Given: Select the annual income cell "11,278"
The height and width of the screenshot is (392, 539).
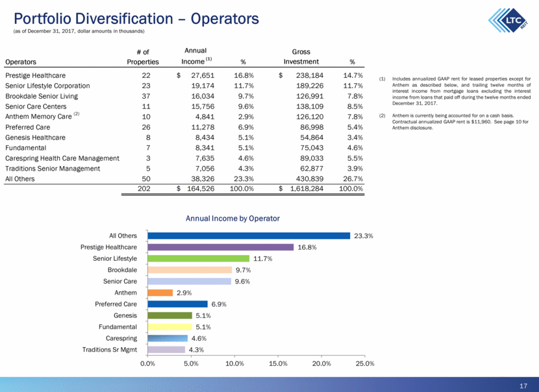Looking at the screenshot, I should [203, 127].
